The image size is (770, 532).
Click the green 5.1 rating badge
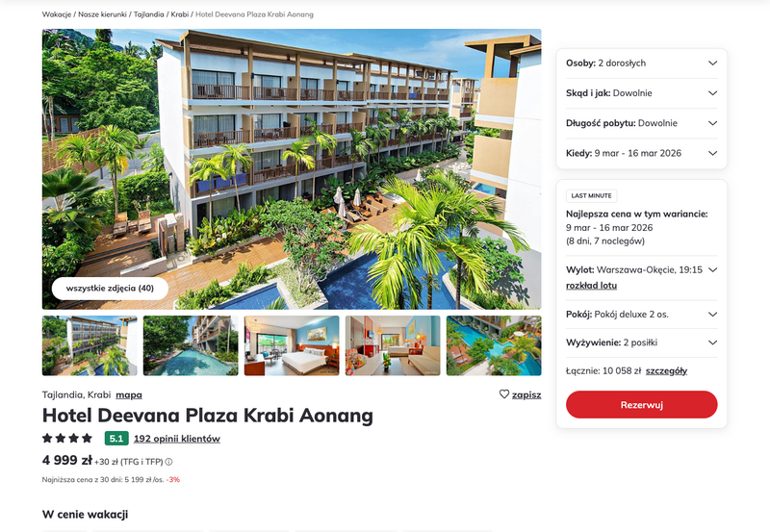pos(116,439)
